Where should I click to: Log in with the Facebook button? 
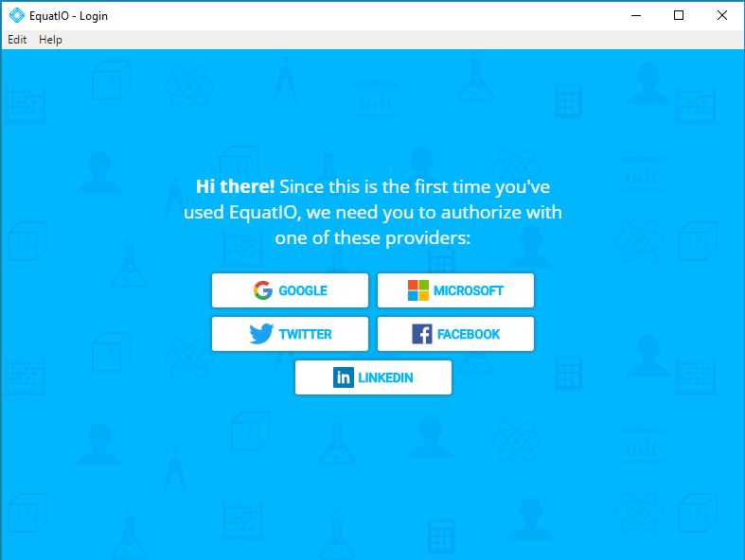point(455,334)
